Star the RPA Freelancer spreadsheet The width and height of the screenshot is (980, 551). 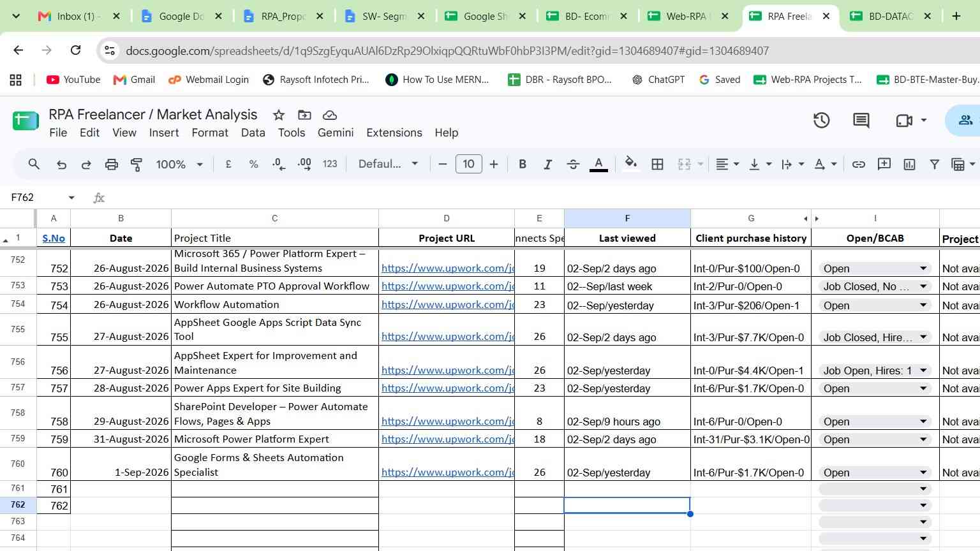coord(279,115)
